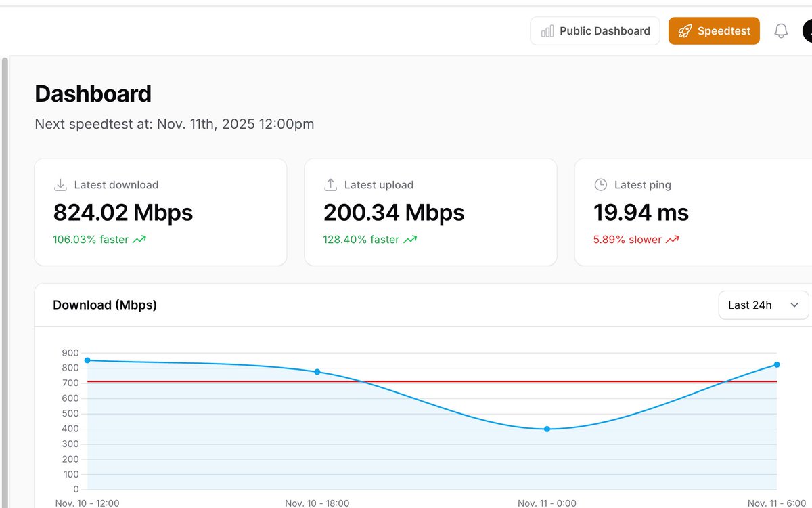
Task: Click the rocket Speedtest icon
Action: pos(685,30)
